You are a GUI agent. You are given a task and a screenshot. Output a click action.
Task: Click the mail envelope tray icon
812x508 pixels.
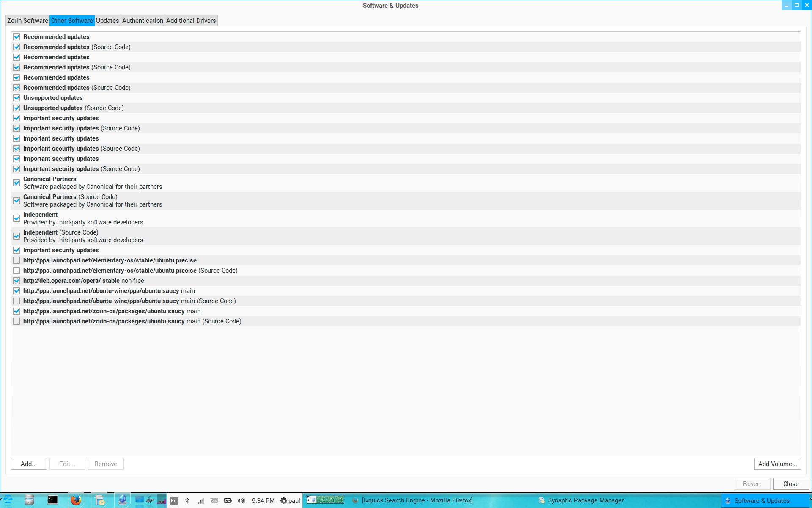click(x=214, y=501)
